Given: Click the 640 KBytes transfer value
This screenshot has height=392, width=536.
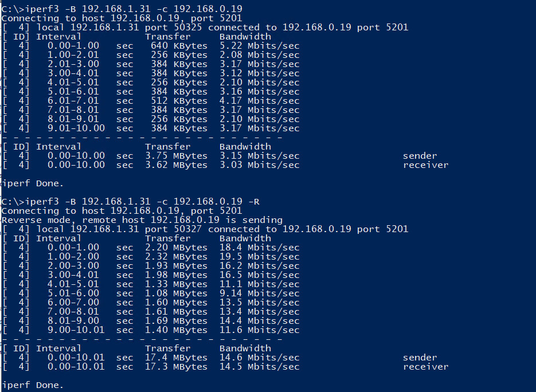Looking at the screenshot, I should (x=179, y=46).
